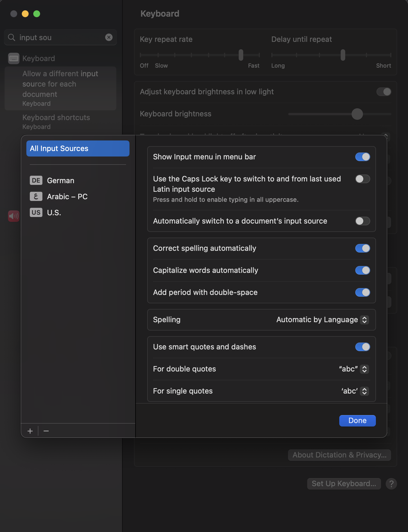This screenshot has height=532, width=408.
Task: Open Allow a different input source result
Action: (x=60, y=88)
